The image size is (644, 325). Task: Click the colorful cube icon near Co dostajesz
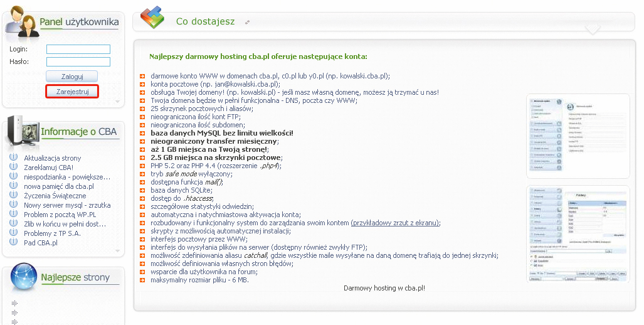click(152, 18)
